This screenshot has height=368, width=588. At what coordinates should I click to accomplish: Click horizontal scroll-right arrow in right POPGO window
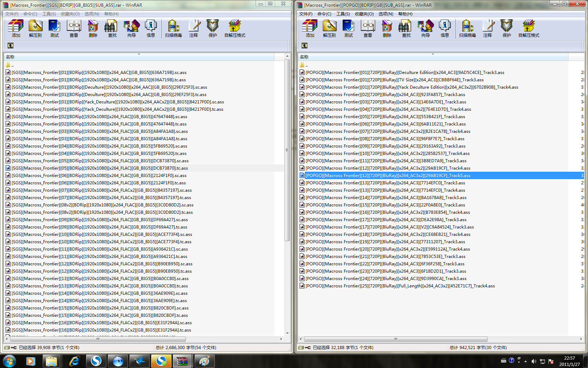coord(581,339)
